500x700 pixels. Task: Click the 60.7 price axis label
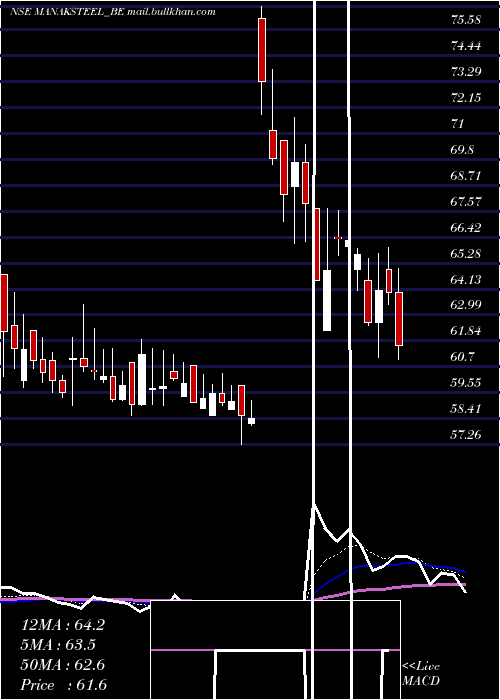pyautogui.click(x=462, y=356)
